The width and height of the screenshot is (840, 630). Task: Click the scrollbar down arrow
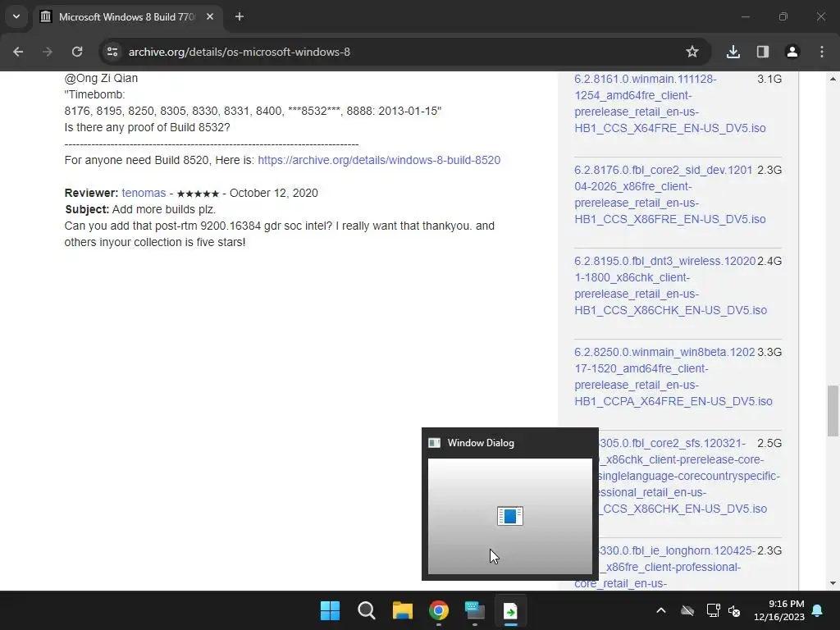click(833, 583)
